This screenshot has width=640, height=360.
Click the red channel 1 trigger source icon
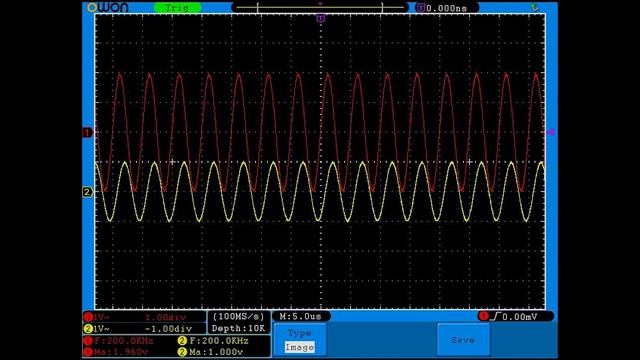[x=484, y=316]
